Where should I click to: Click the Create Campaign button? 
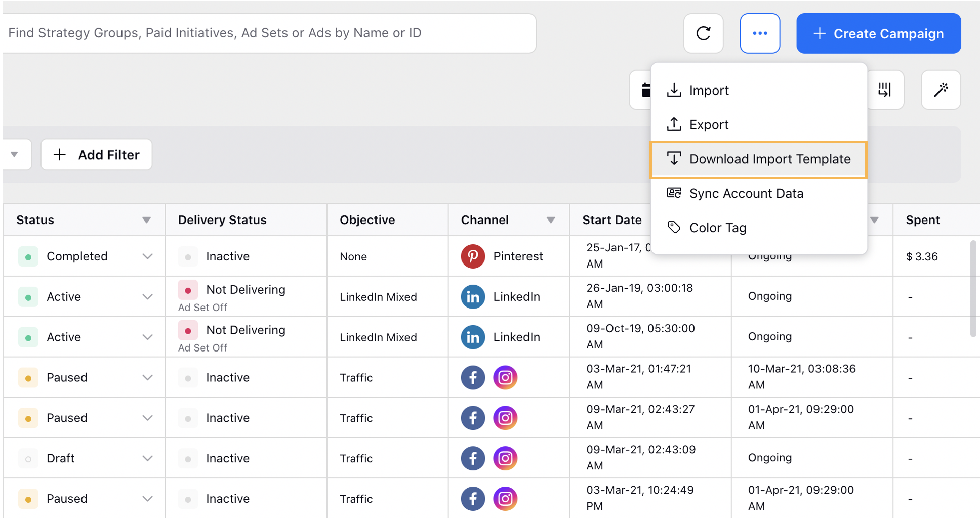[x=878, y=33]
